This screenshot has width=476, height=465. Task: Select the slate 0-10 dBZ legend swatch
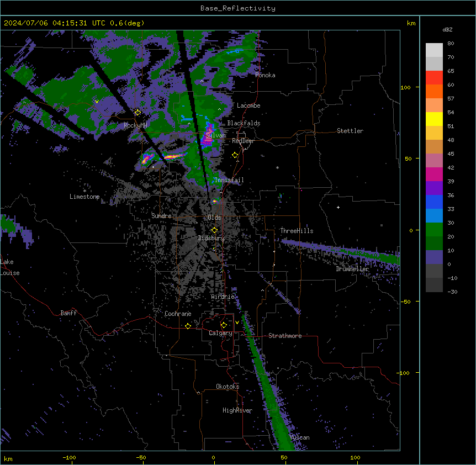[434, 257]
